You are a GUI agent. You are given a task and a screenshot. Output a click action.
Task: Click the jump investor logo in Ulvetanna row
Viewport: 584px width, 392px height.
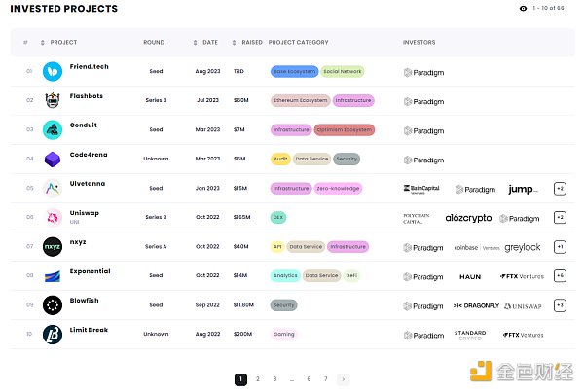524,189
